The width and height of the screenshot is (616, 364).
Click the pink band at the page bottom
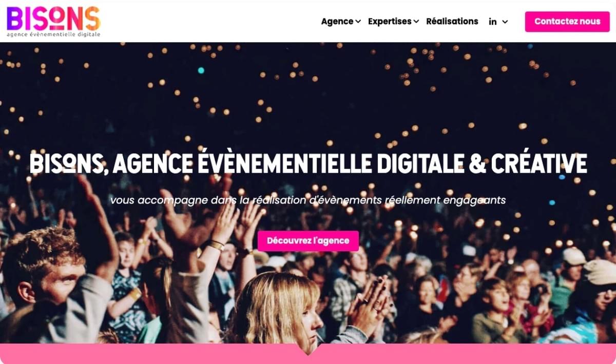coord(308,354)
